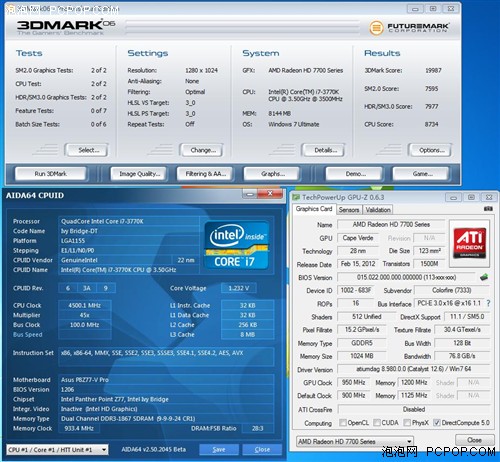500x462 pixels.
Task: Click the Select... button under Tests
Action: coord(87,150)
